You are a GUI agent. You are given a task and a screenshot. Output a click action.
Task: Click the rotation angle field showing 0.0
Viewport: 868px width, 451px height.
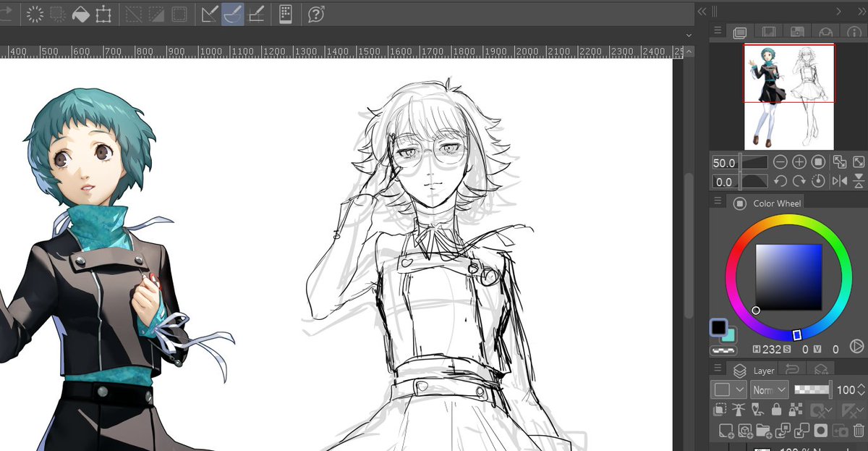(x=725, y=182)
